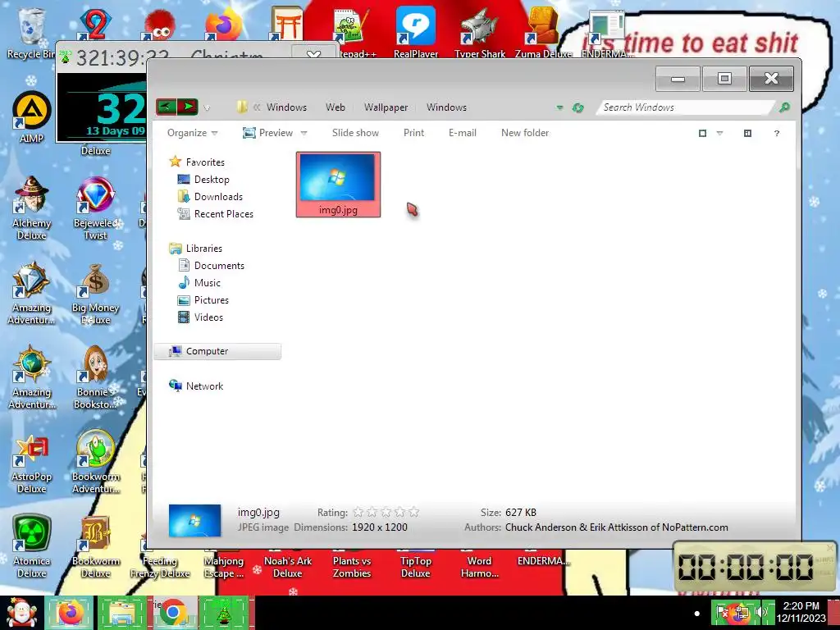Open Recent Places in Favorites
840x630 pixels.
pos(216,214)
